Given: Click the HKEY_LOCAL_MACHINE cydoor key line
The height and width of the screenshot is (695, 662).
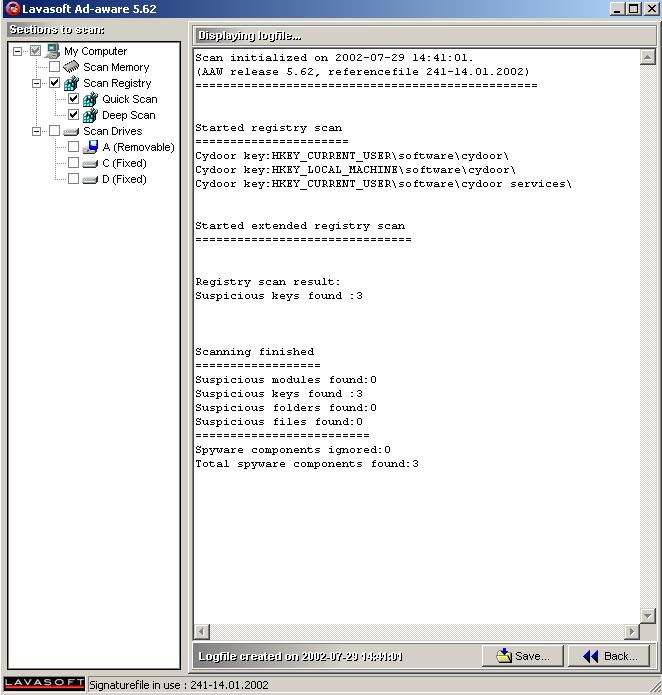Looking at the screenshot, I should pyautogui.click(x=355, y=170).
